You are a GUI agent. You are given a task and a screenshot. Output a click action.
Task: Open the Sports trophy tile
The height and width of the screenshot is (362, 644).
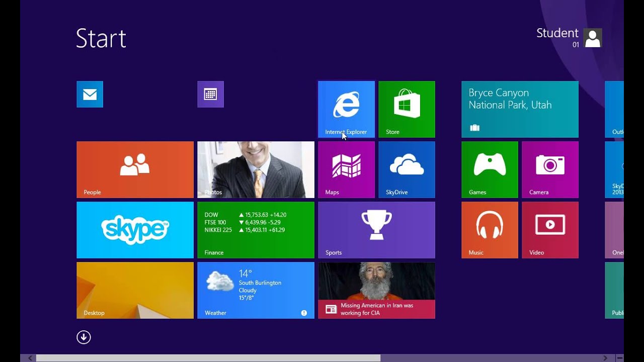pyautogui.click(x=376, y=230)
